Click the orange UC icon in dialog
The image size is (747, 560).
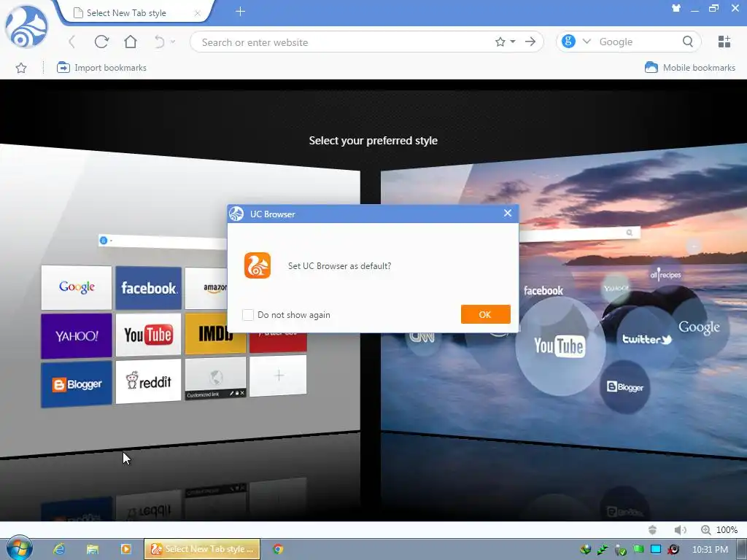click(258, 265)
